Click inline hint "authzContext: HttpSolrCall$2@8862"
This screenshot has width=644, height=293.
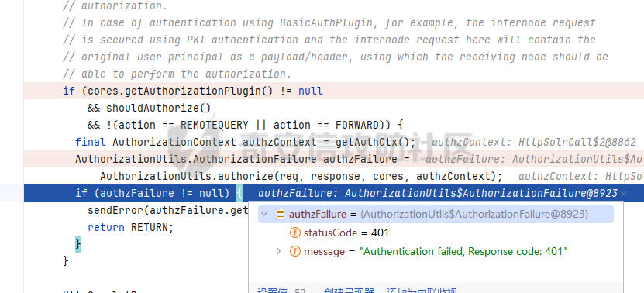click(x=533, y=143)
